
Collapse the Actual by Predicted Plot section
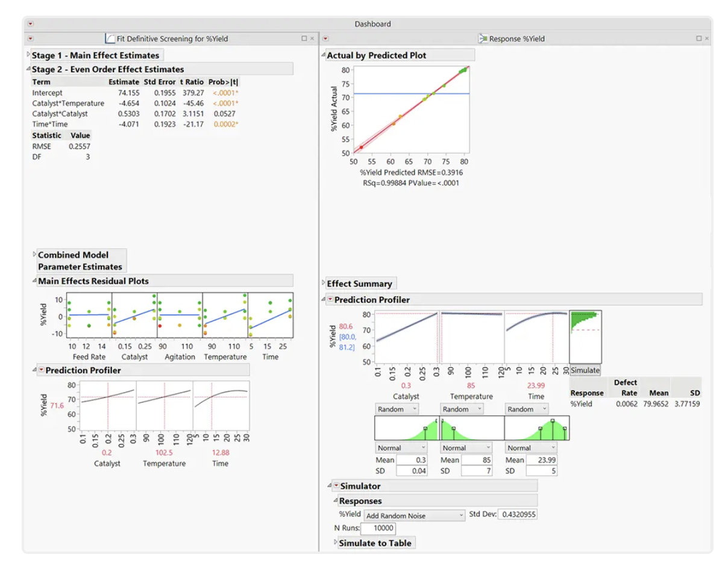coord(324,55)
